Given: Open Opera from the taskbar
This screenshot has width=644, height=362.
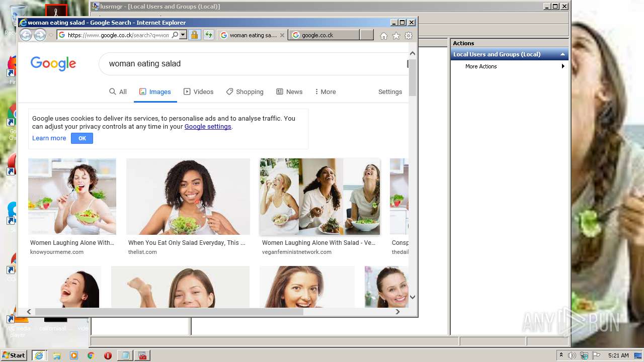Looking at the screenshot, I should coord(108,355).
